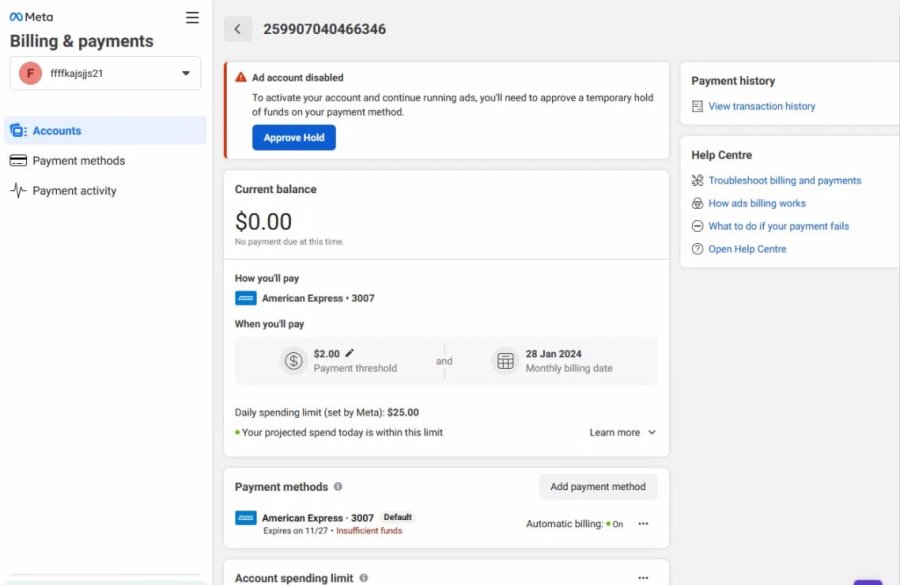Screen dimensions: 900x585
Task: Click the monthly billing date calendar icon
Action: [505, 361]
